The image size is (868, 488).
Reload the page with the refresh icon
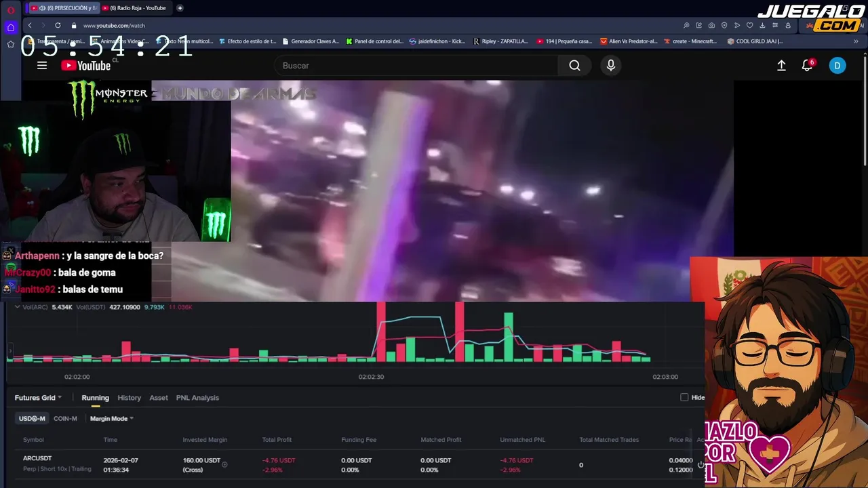[x=58, y=25]
